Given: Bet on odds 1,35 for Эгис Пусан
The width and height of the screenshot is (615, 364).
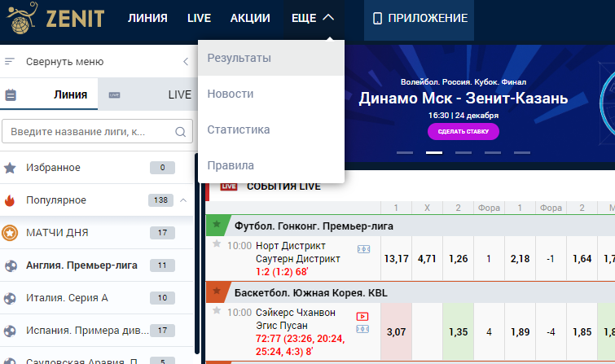Looking at the screenshot, I should click(x=458, y=332).
